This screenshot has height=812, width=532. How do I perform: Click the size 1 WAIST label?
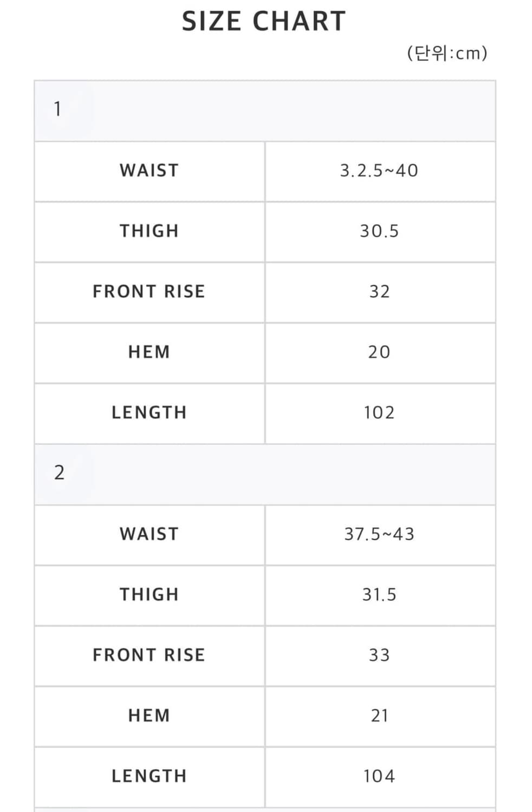tap(149, 171)
